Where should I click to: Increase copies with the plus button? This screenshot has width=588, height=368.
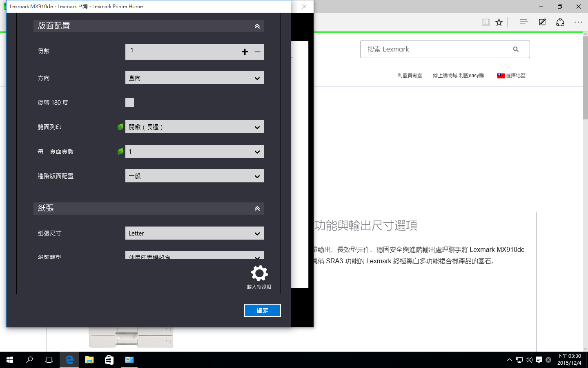[x=245, y=52]
